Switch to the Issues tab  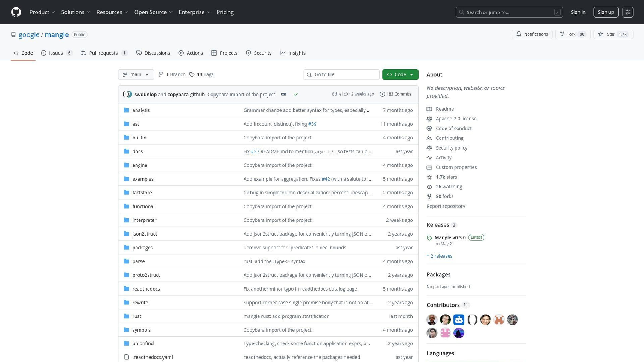point(55,53)
